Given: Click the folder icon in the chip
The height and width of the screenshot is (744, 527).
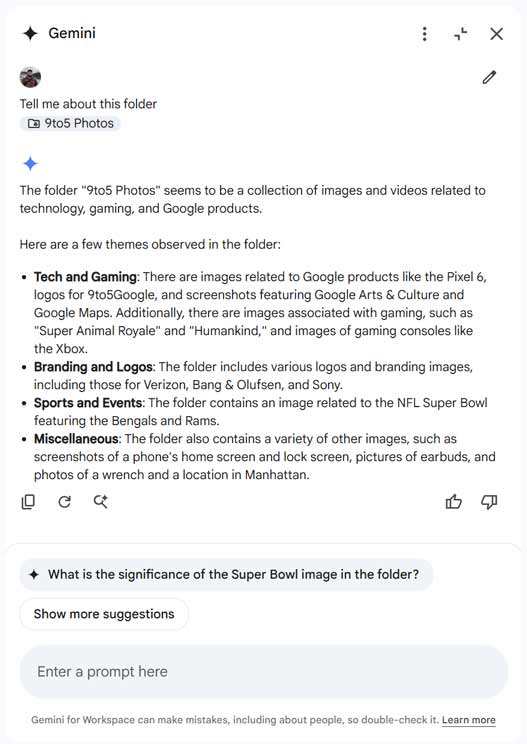Looking at the screenshot, I should [34, 123].
